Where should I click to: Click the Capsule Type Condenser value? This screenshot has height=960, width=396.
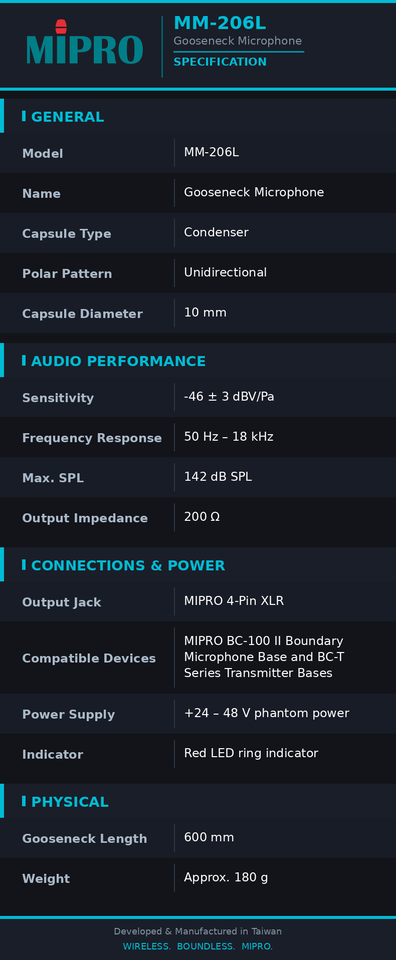(216, 233)
